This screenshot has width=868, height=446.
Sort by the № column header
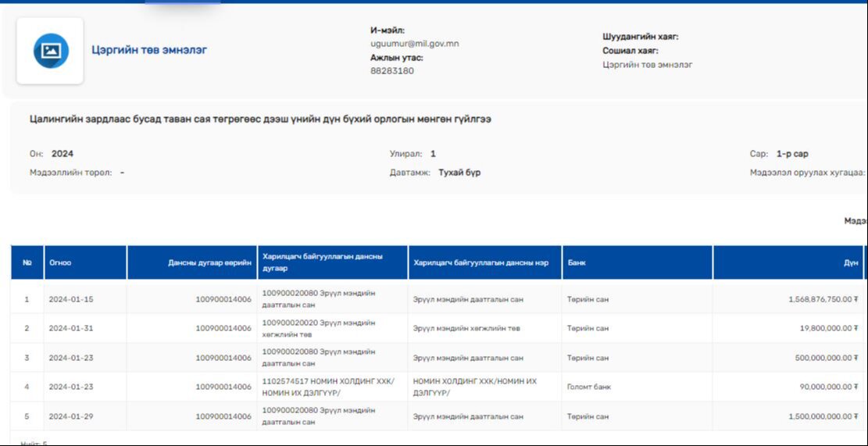tap(27, 262)
